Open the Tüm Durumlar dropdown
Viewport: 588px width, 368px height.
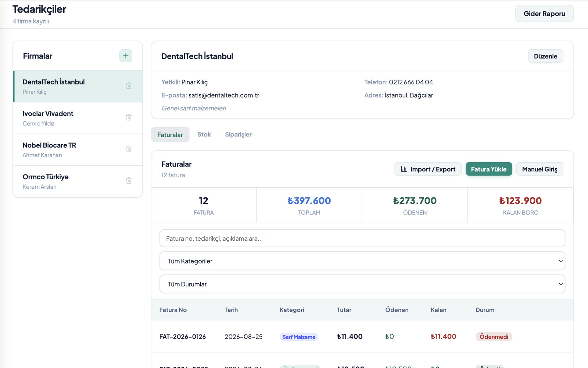(x=362, y=284)
